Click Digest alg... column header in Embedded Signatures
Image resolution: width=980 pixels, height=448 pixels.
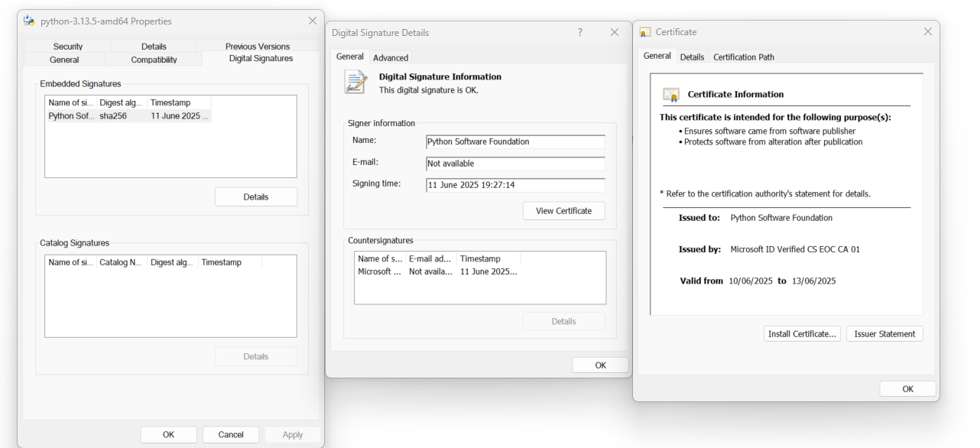pyautogui.click(x=122, y=102)
